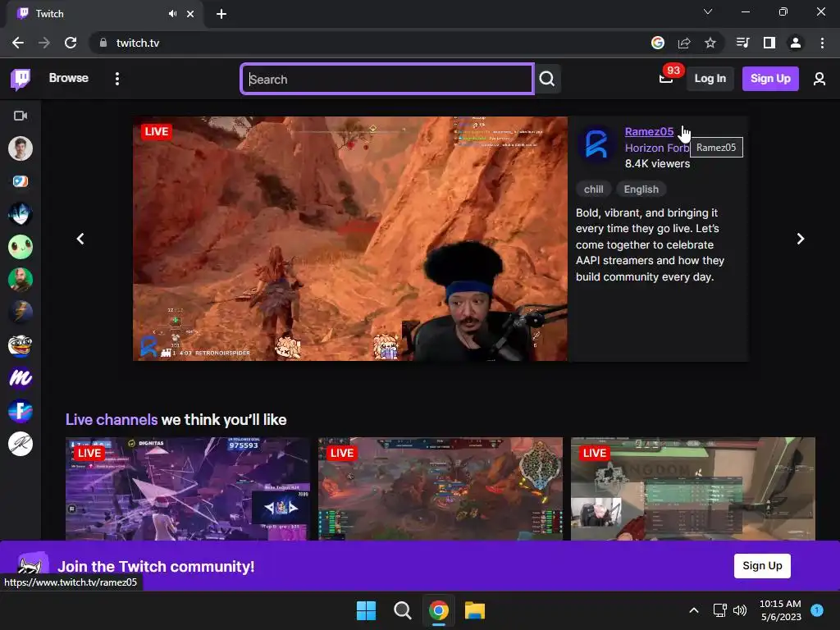Select the 'chill' tag
The height and width of the screenshot is (630, 840).
point(593,189)
